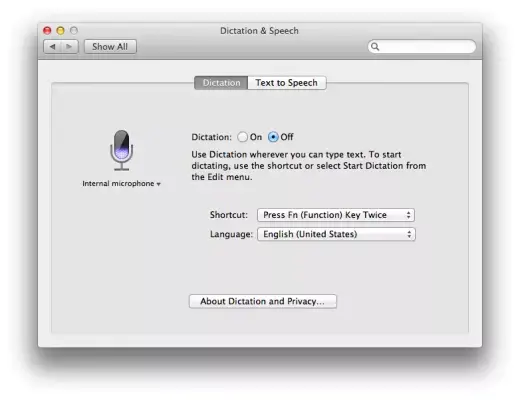Open the Internal microphone dropdown
This screenshot has width=520, height=400.
click(121, 184)
